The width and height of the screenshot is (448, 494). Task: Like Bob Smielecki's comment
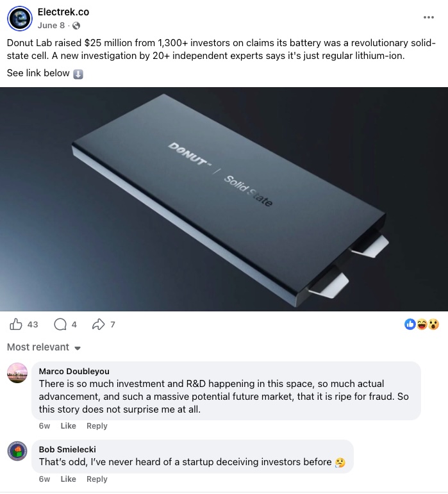click(x=68, y=479)
